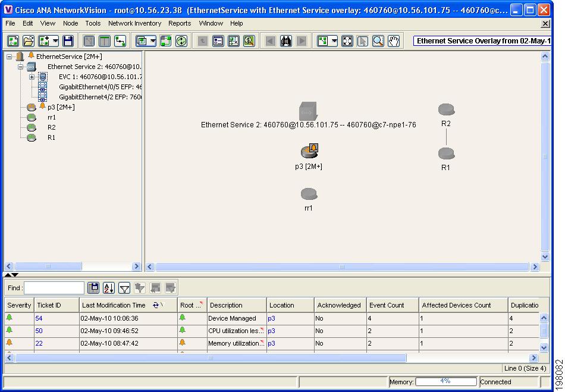Open ticket ID 50 link
565x392 pixels.
click(x=39, y=331)
